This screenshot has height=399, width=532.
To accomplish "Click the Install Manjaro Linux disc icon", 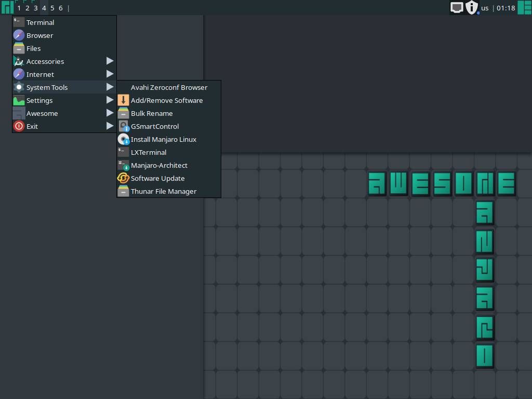I will pyautogui.click(x=123, y=139).
